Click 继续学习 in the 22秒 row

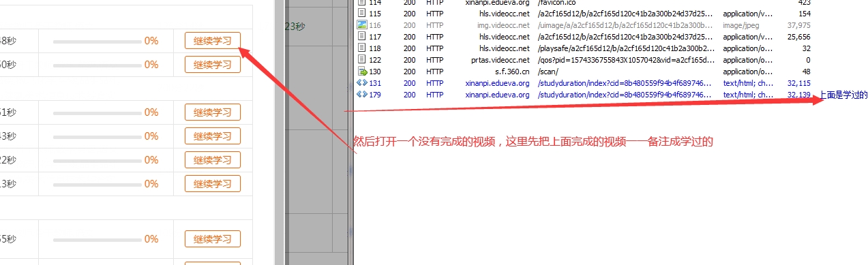[213, 160]
